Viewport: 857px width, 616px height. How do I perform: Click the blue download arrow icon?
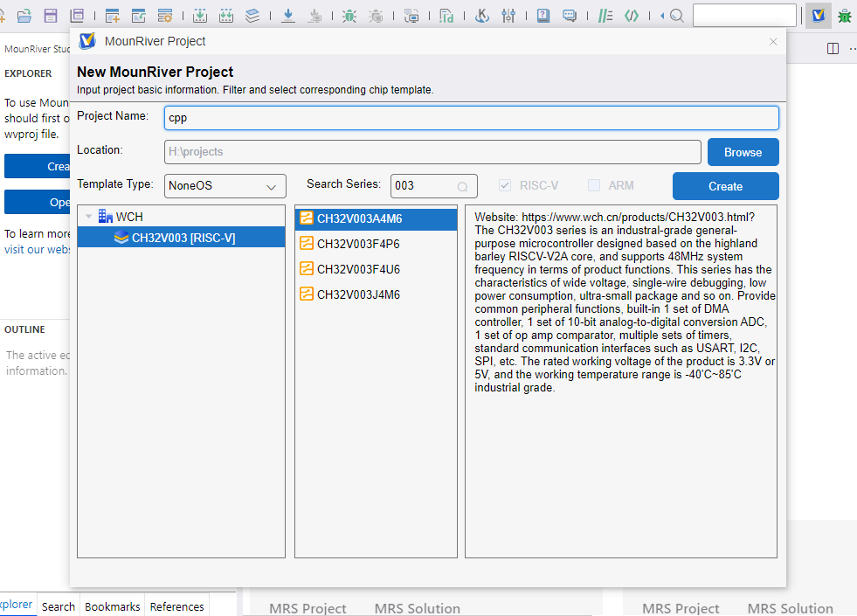pyautogui.click(x=288, y=16)
